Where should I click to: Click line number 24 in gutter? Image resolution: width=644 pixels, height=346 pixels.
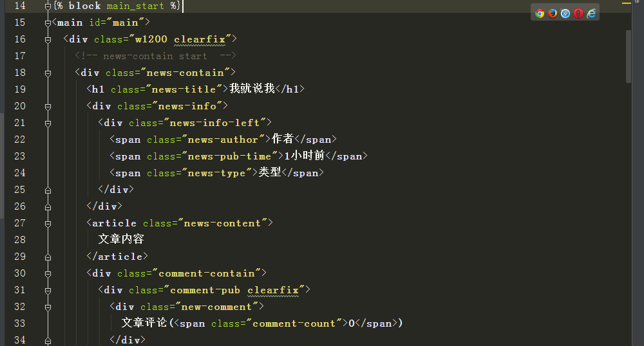[20, 173]
